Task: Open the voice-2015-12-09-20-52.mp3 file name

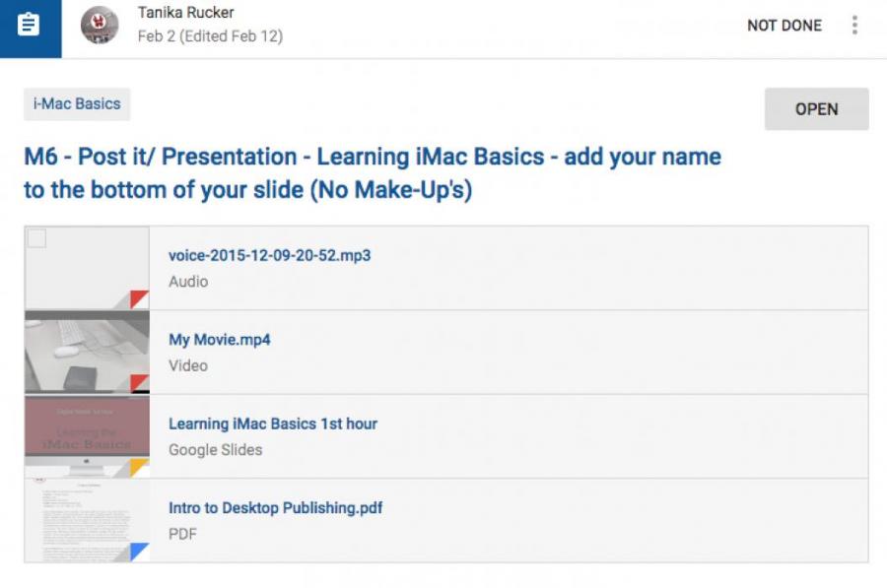Action: pos(269,255)
